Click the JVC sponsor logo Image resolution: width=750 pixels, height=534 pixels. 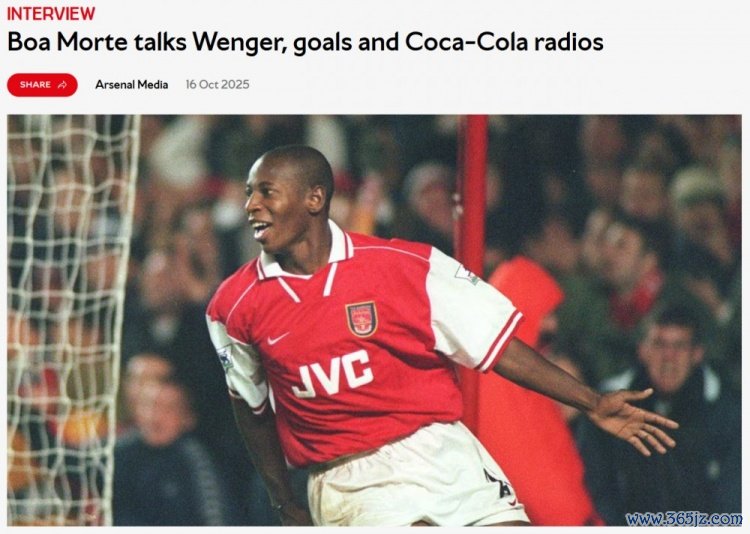(333, 374)
